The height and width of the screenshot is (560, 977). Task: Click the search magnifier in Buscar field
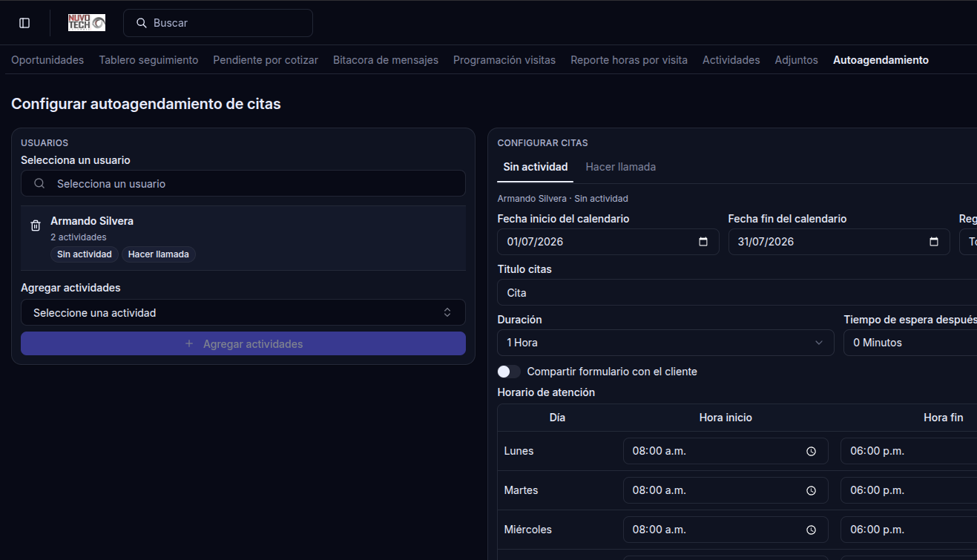(x=141, y=23)
